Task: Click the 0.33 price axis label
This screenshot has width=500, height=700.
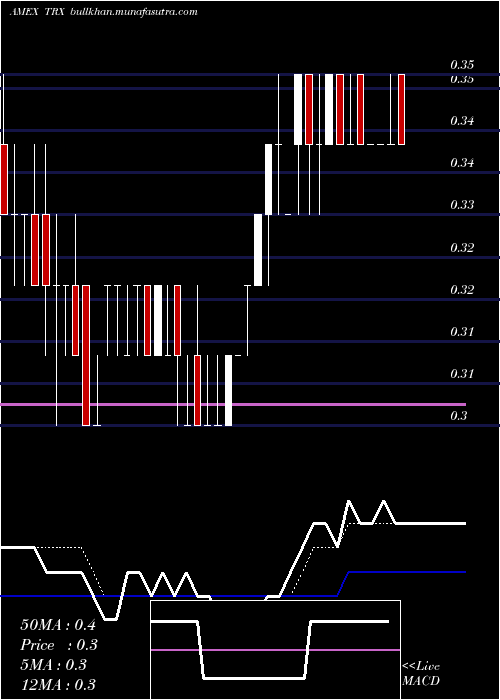Action: pyautogui.click(x=462, y=205)
